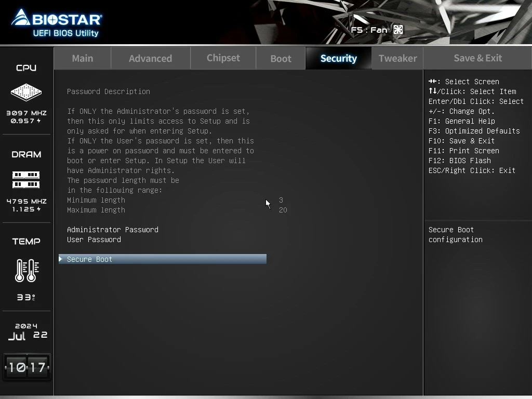
Task: Click the thermometer temperature icon
Action: click(26, 270)
